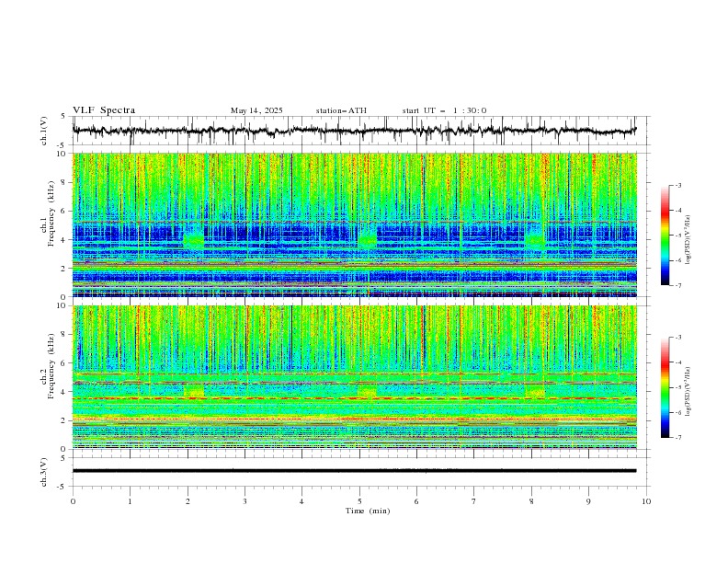Click the upper PSD color scale bar
Viewport: 728px width, 563px height.
pyautogui.click(x=665, y=235)
